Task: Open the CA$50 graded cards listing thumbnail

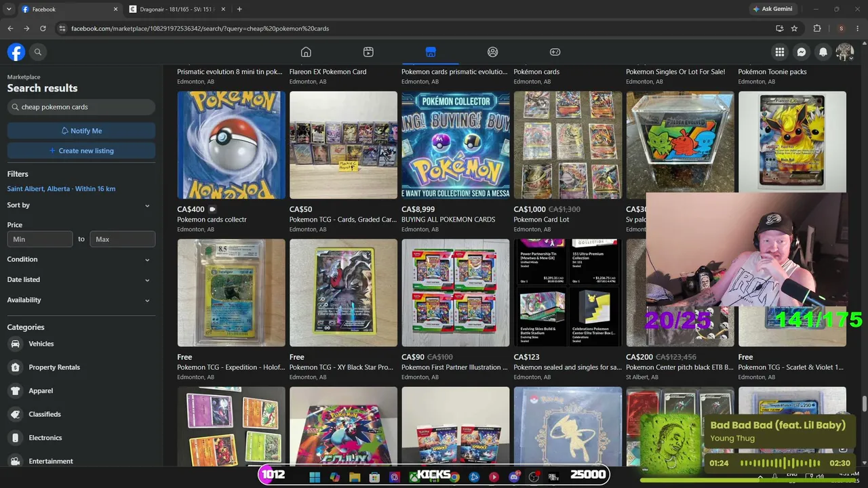Action: tap(343, 145)
